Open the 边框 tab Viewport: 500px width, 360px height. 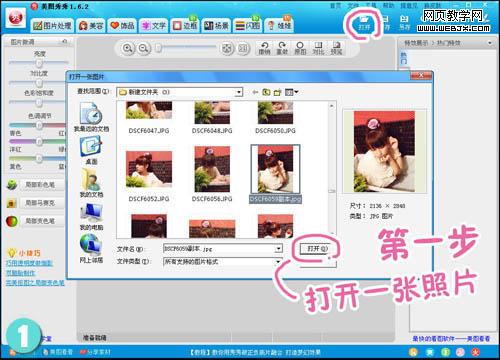(x=185, y=25)
